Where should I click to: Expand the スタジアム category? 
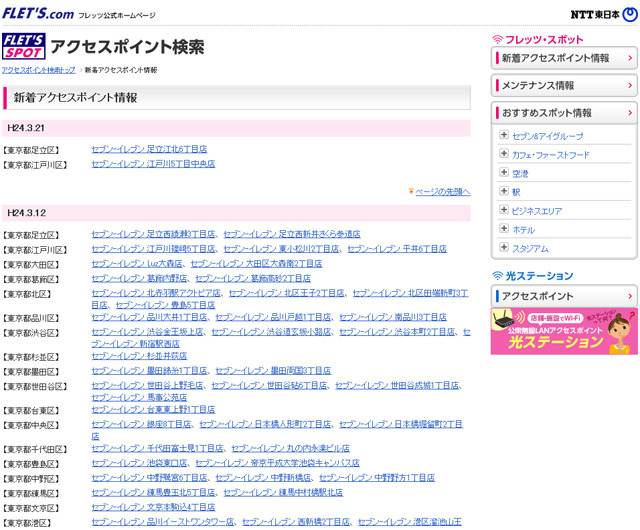point(504,247)
